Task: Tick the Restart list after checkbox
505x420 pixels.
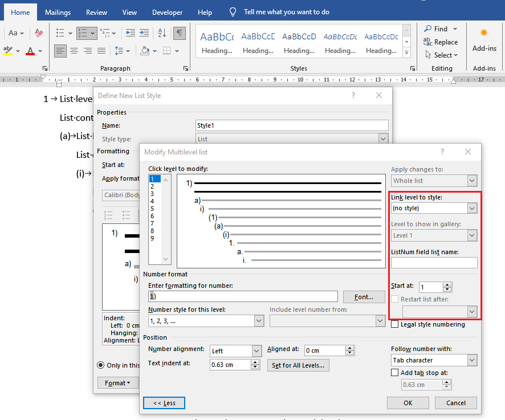Action: (394, 299)
